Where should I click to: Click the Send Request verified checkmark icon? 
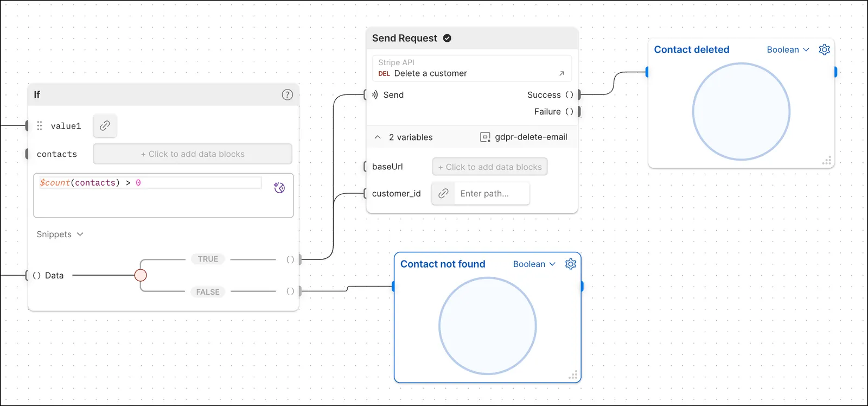(448, 38)
